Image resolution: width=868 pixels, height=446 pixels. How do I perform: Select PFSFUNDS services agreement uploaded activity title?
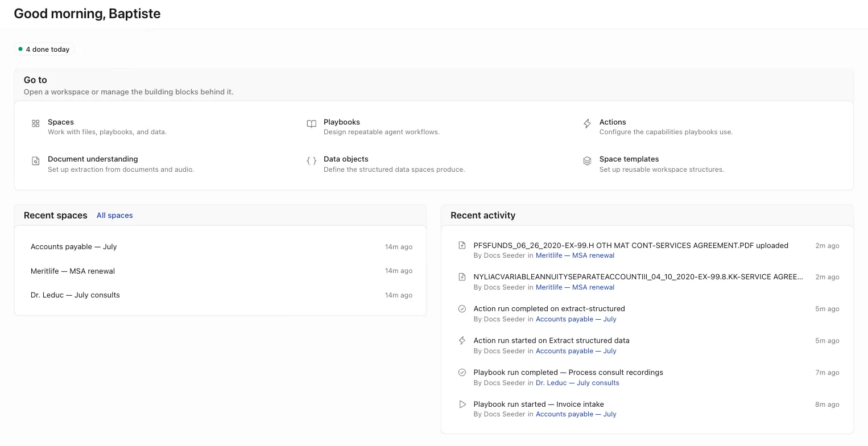631,246
